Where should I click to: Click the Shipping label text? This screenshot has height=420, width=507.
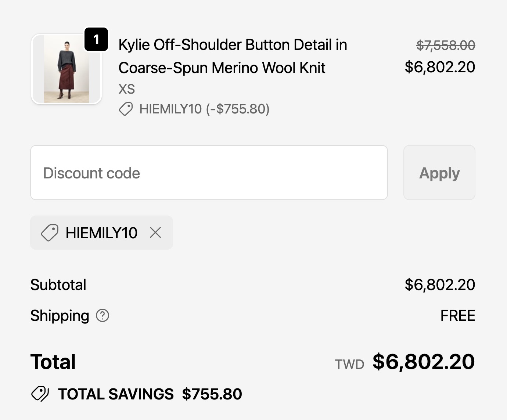(60, 316)
